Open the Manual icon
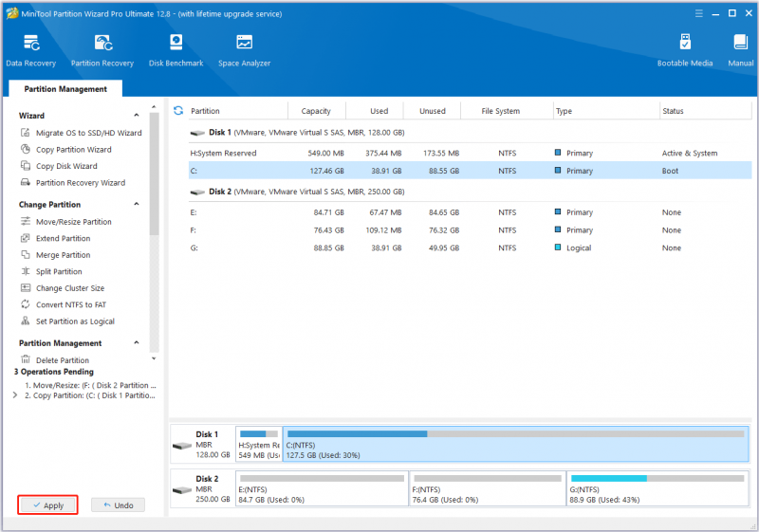The width and height of the screenshot is (759, 532). tap(741, 50)
